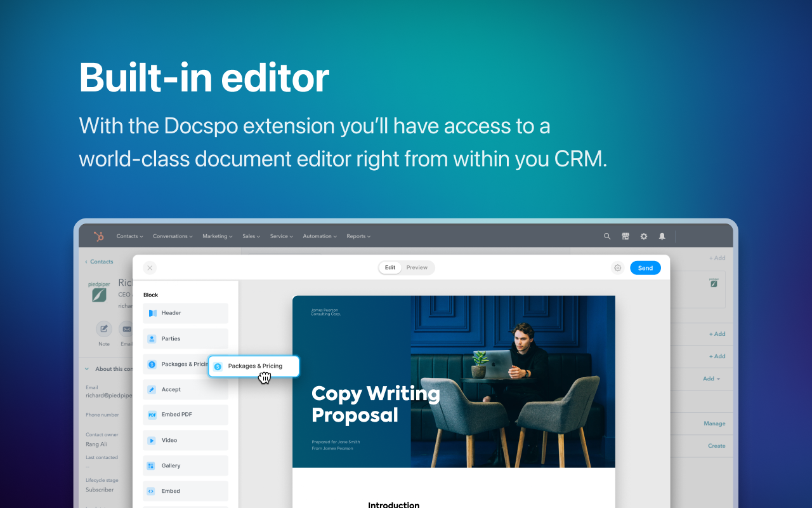This screenshot has height=508, width=812.
Task: Click the piedpiper company logo on the contact
Action: (99, 291)
